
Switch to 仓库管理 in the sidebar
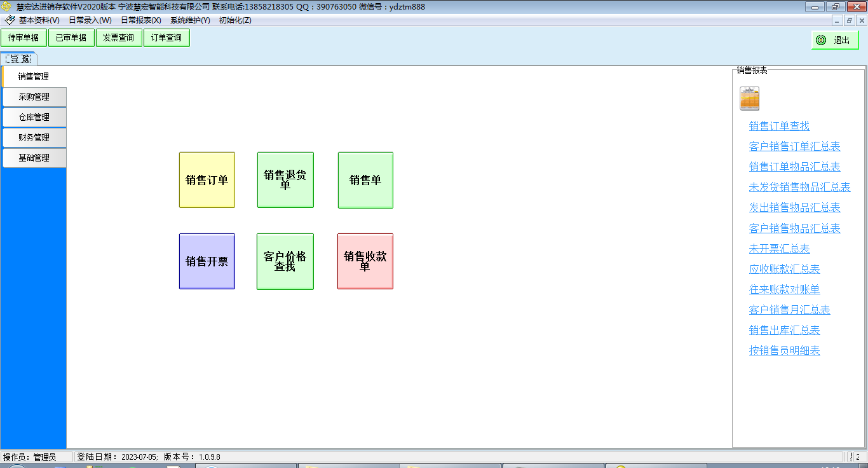(x=34, y=118)
